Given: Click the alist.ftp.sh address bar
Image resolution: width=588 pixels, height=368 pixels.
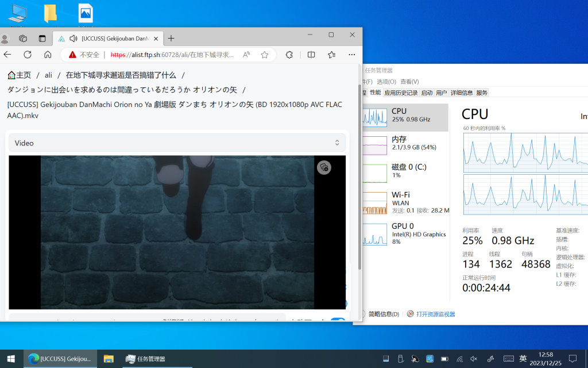Looking at the screenshot, I should coord(172,55).
